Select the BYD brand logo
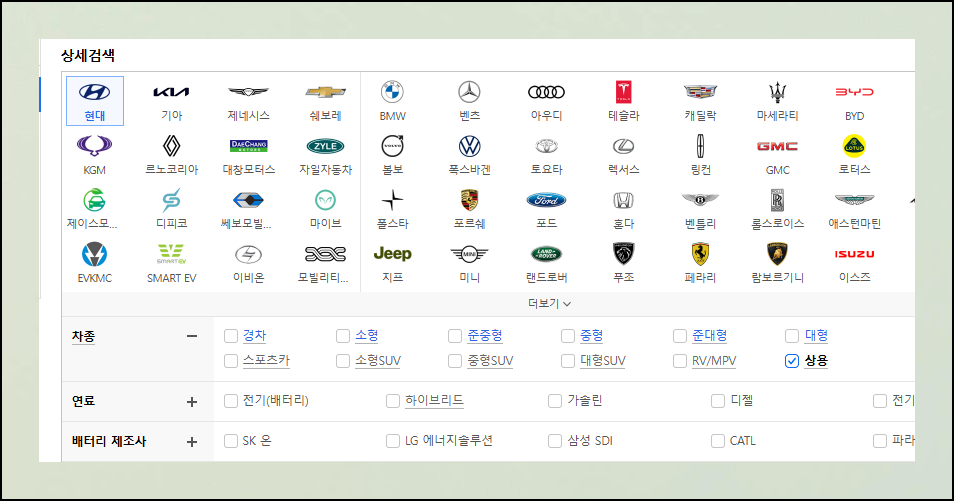954x501 pixels. tap(854, 92)
